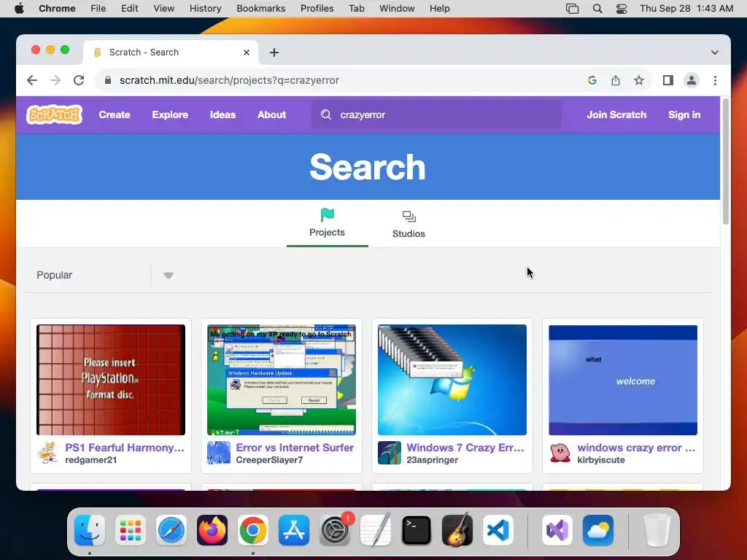
Task: Switch to the Studios tab
Action: tap(409, 225)
